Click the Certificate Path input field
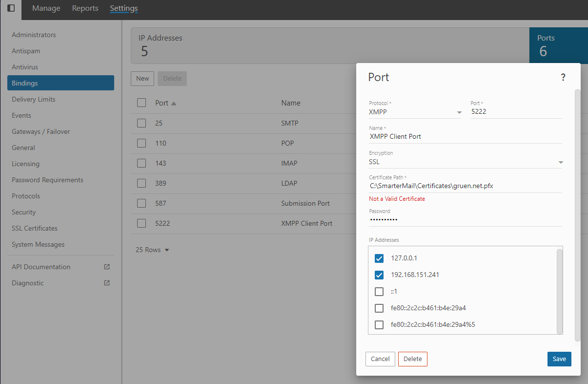The width and height of the screenshot is (588, 384). (x=465, y=186)
